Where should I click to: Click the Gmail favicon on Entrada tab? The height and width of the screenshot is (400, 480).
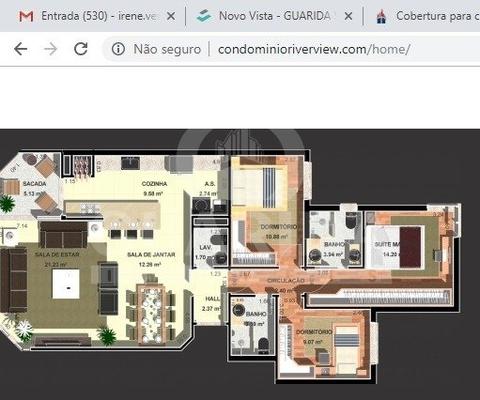(x=26, y=16)
